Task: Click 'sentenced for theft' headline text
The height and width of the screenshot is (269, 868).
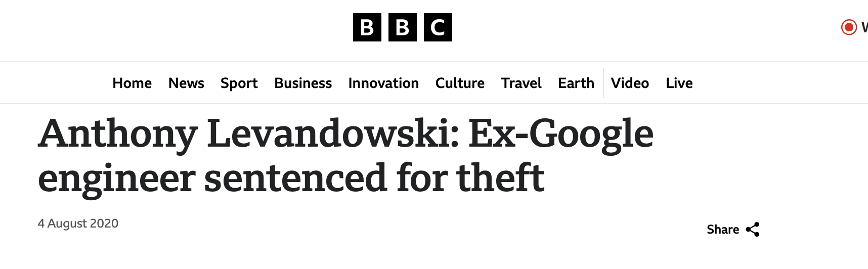Action: pyautogui.click(x=374, y=178)
